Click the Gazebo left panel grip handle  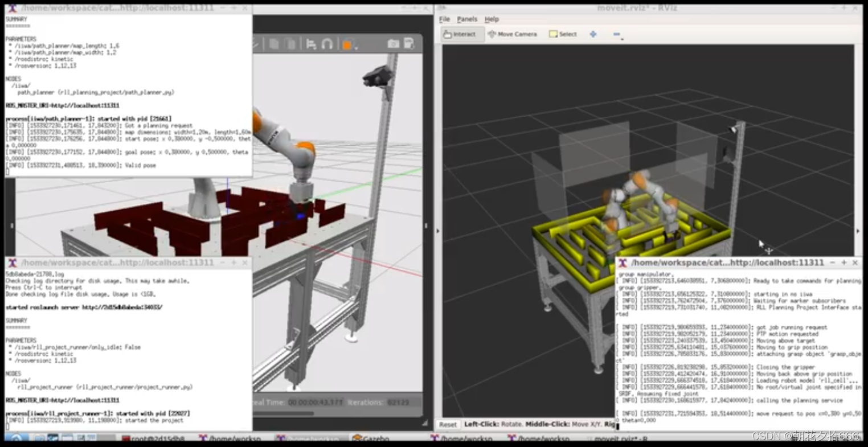11,225
